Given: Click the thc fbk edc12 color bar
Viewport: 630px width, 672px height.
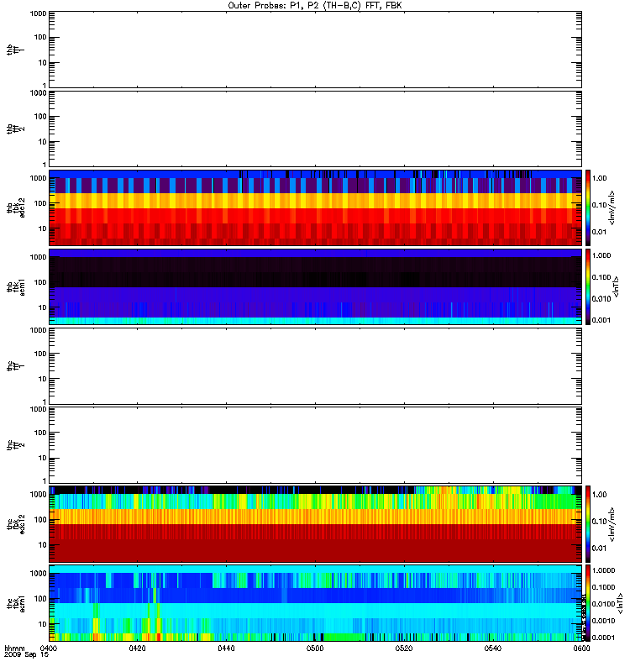Looking at the screenshot, I should pos(588,523).
